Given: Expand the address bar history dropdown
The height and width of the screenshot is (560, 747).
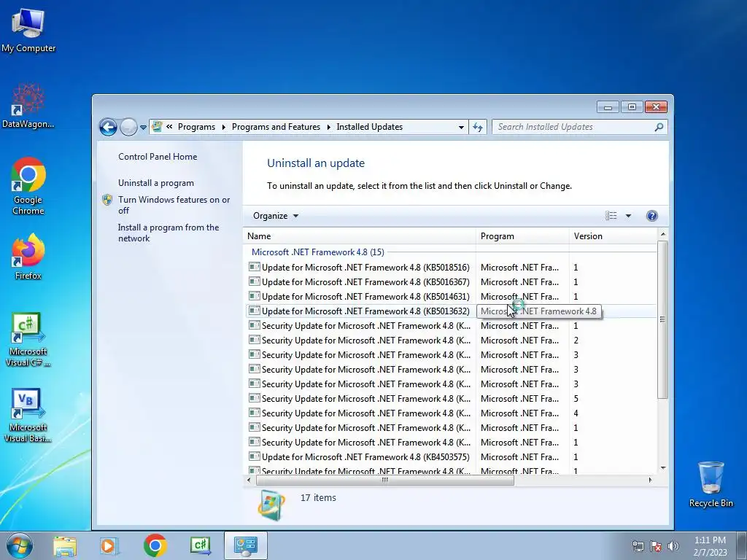Looking at the screenshot, I should pyautogui.click(x=461, y=127).
